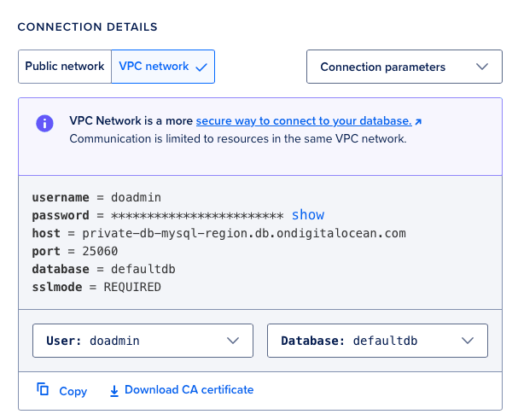The width and height of the screenshot is (518, 420).
Task: Click the chevron in Database selector
Action: 468,340
